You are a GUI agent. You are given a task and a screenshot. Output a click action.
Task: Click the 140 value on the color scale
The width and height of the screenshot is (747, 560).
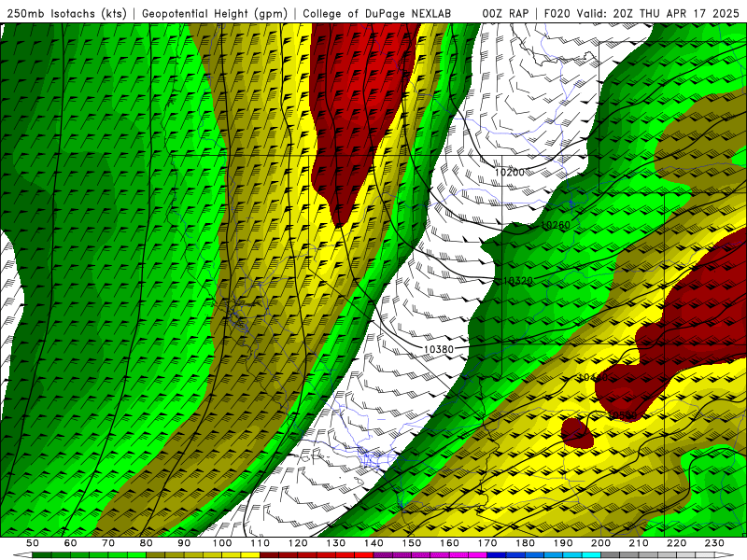(x=373, y=543)
